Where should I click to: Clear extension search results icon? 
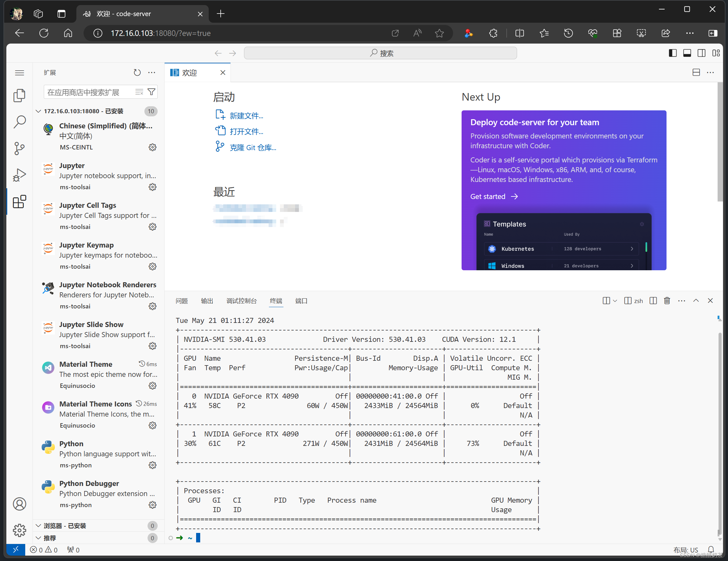pos(139,92)
